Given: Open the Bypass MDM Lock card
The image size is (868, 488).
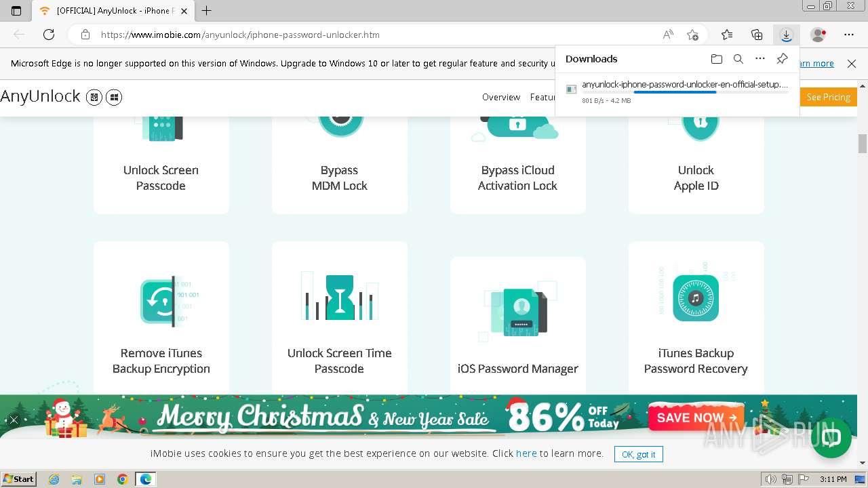Looking at the screenshot, I should pos(340,165).
